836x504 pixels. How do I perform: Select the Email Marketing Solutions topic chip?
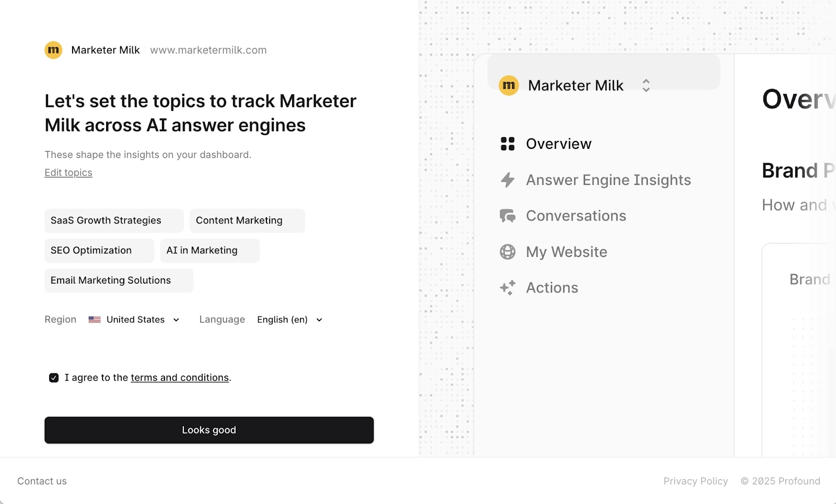pyautogui.click(x=119, y=280)
